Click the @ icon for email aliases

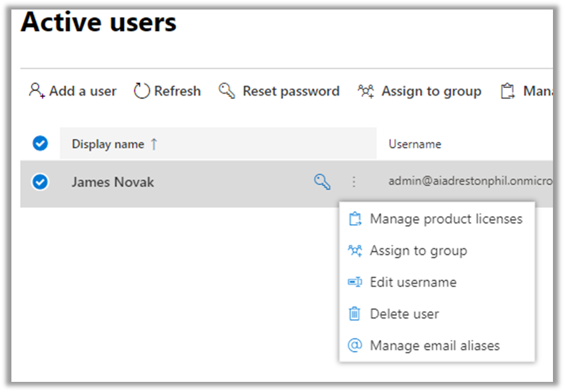coord(355,345)
